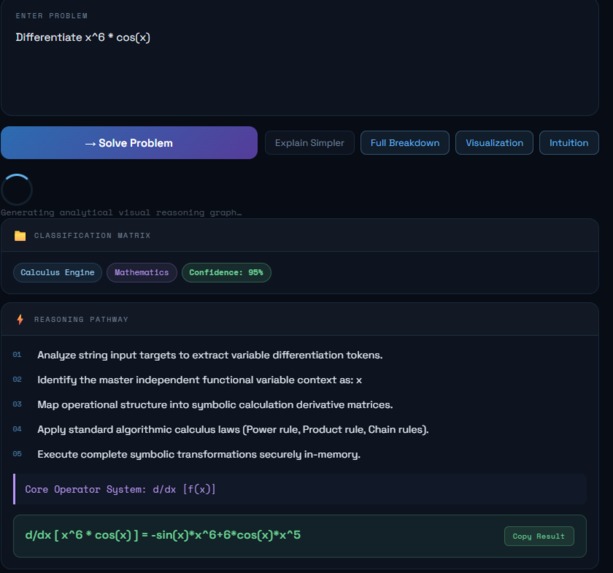This screenshot has width=613, height=573.
Task: Select the Mathematics tag
Action: click(x=142, y=272)
